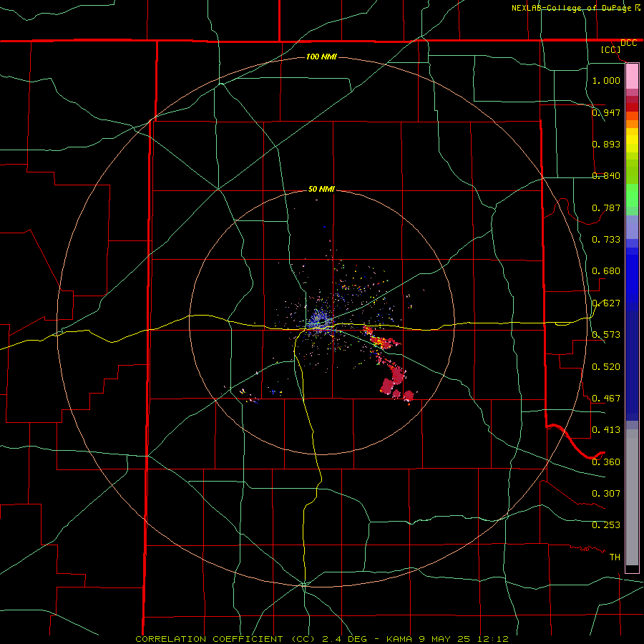
Task: Select the 0.467 legend value
Action: click(x=606, y=399)
